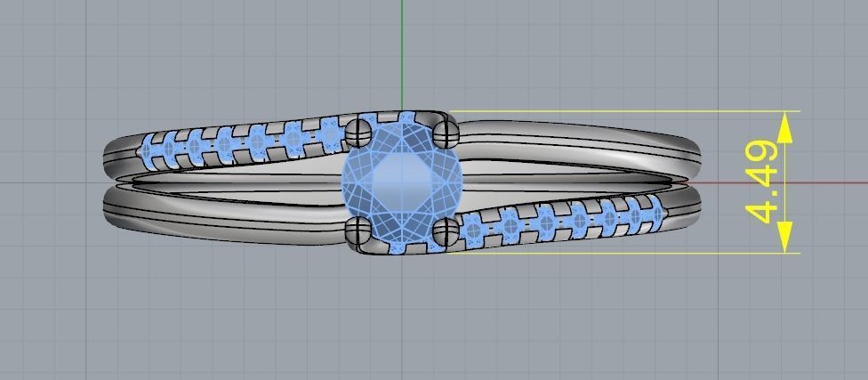Select the lower dimension arrowhead
Image resolution: width=868 pixels, height=380 pixels.
coord(785,237)
